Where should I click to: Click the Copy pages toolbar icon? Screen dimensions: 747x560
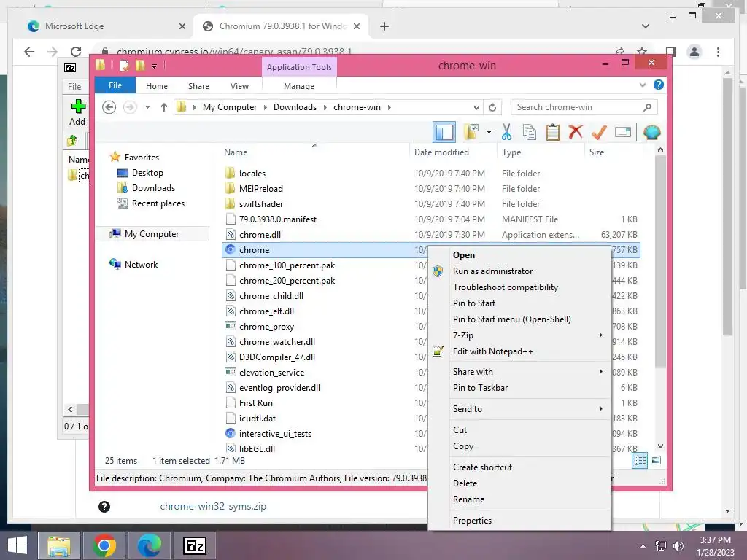point(530,132)
